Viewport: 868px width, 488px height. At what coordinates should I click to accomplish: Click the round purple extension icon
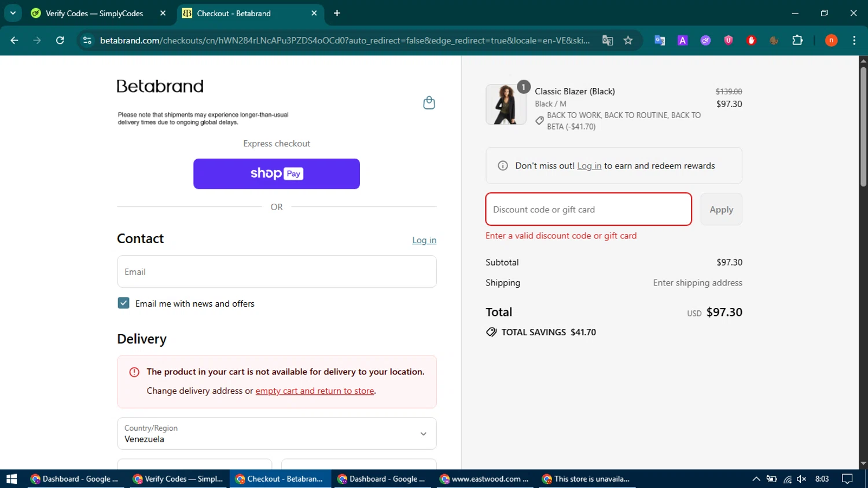pyautogui.click(x=705, y=41)
